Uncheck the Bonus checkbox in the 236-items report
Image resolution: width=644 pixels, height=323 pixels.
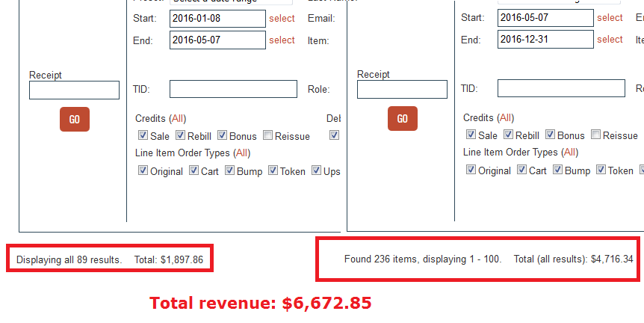pyautogui.click(x=551, y=134)
